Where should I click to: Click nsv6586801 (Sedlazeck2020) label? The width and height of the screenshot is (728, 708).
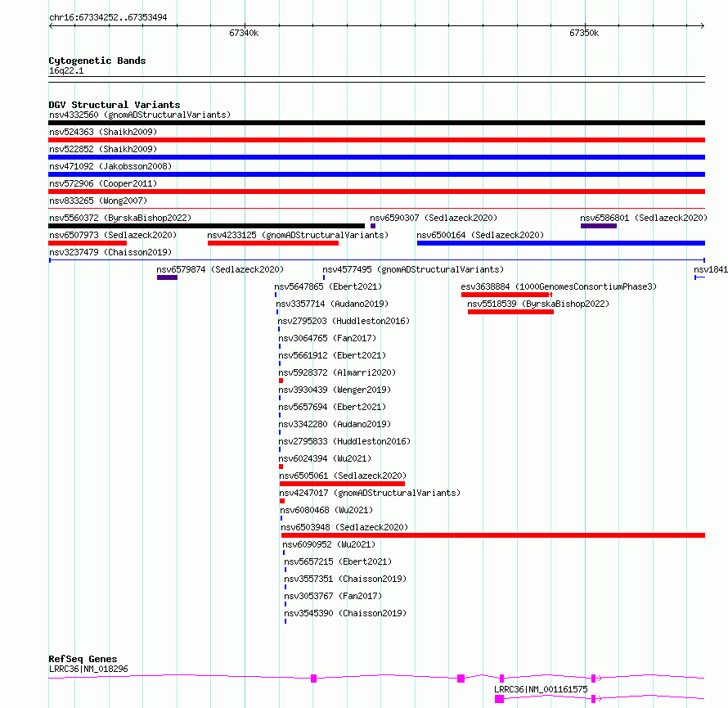(x=644, y=218)
